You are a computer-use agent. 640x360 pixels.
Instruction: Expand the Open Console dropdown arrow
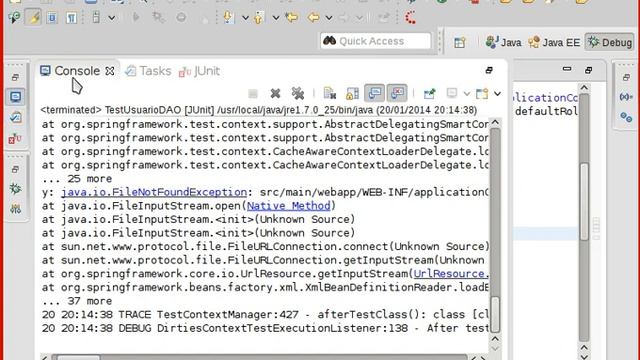[497, 94]
